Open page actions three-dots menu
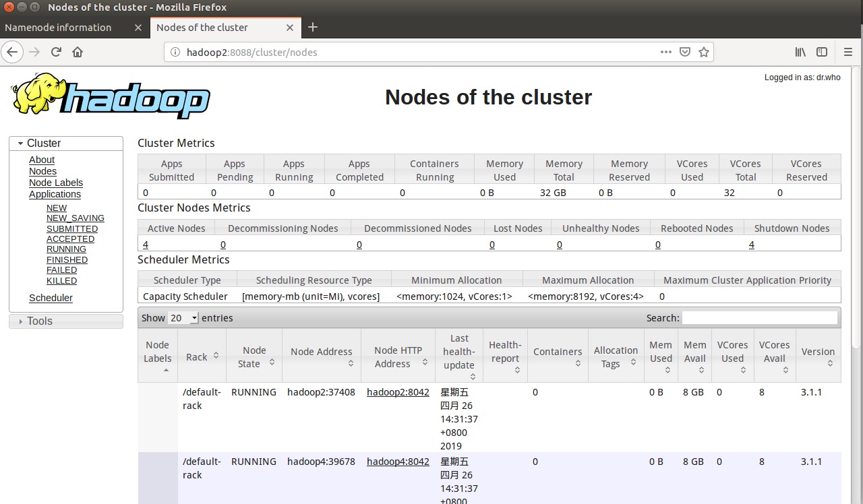This screenshot has width=863, height=504. click(665, 52)
